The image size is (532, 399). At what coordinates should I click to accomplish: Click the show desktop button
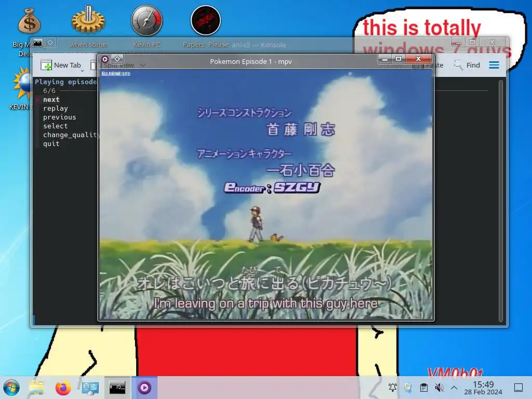518,388
